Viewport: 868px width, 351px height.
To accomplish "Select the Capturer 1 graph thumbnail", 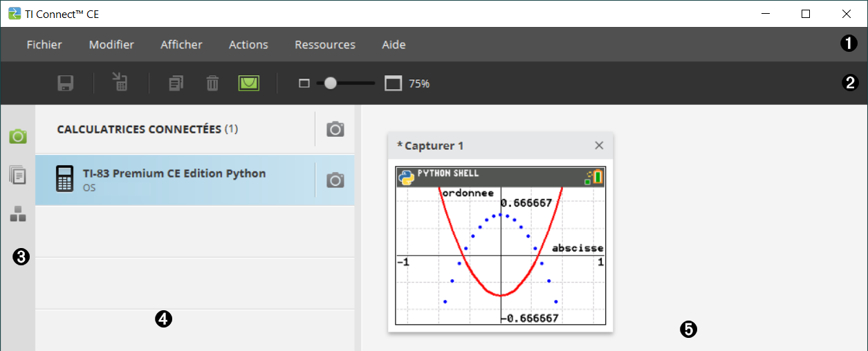I will coord(500,245).
